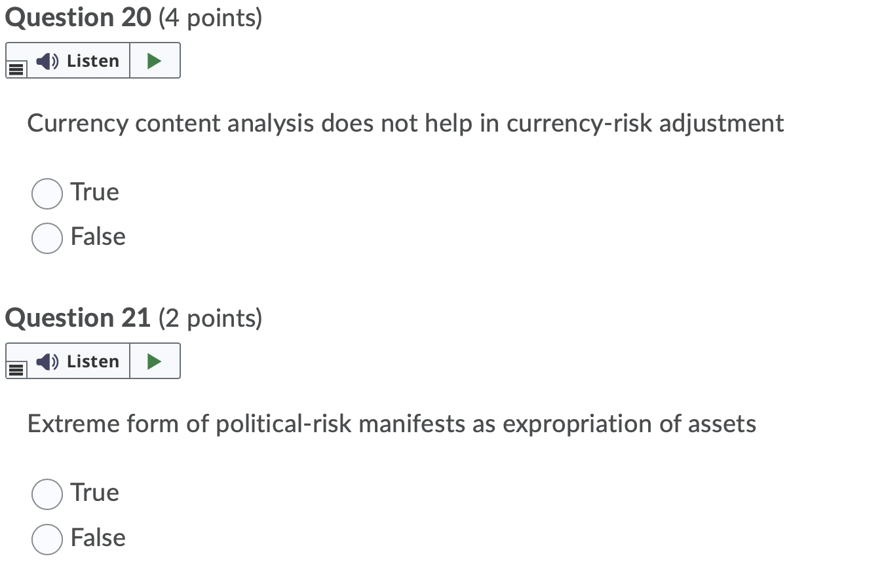Click the Listen button for Question 21
This screenshot has width=886, height=588.
79,361
